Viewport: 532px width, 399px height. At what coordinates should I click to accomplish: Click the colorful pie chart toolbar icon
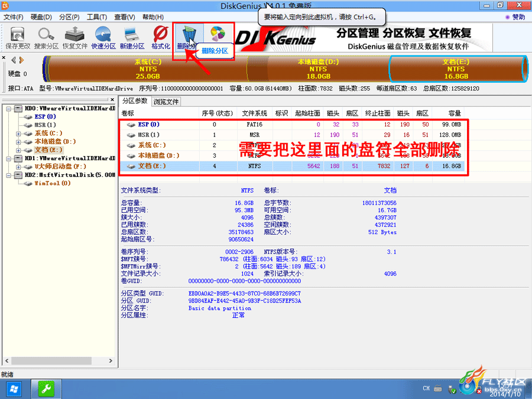[x=218, y=34]
